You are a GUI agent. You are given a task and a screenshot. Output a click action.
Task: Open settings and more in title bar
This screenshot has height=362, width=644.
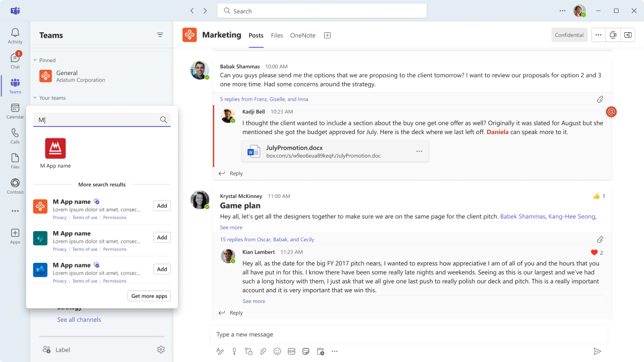562,11
